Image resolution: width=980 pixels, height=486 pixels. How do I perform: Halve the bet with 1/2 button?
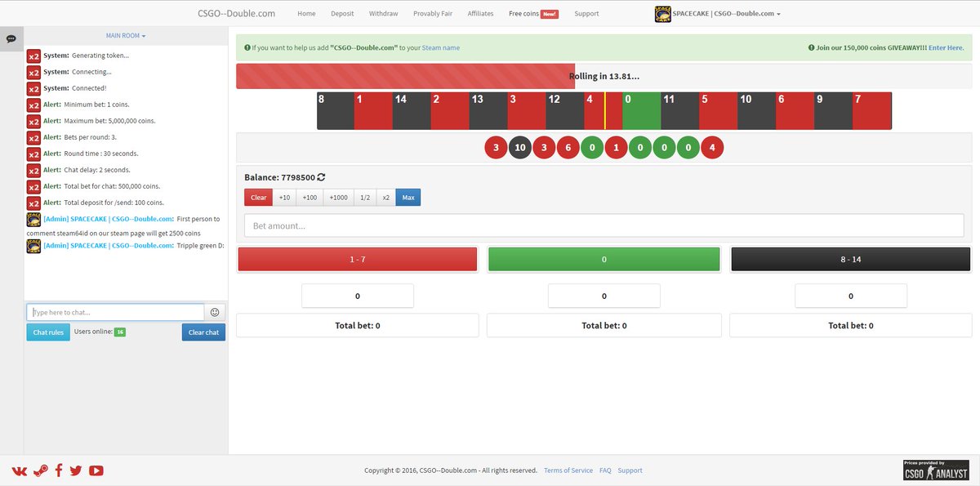[365, 198]
